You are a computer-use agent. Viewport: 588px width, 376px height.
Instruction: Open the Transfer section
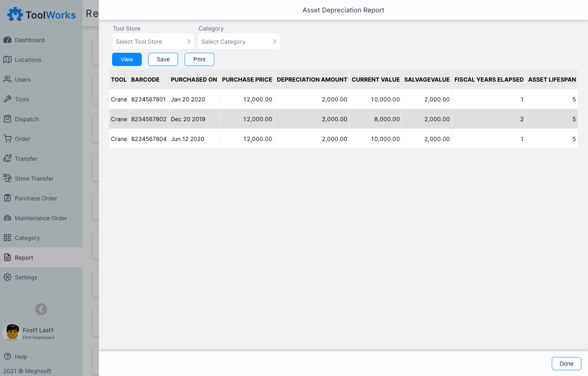[x=26, y=158]
